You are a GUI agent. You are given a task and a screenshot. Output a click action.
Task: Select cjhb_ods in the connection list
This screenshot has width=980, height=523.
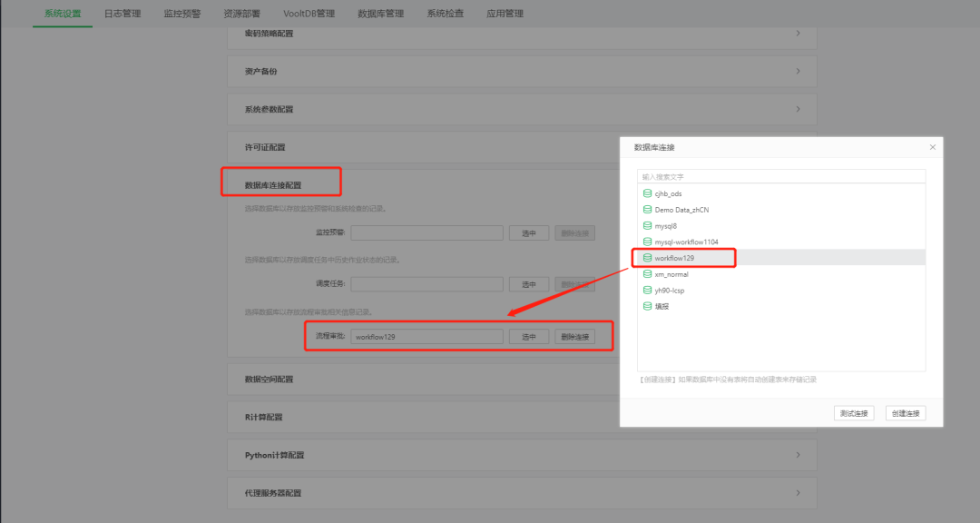tap(781, 193)
